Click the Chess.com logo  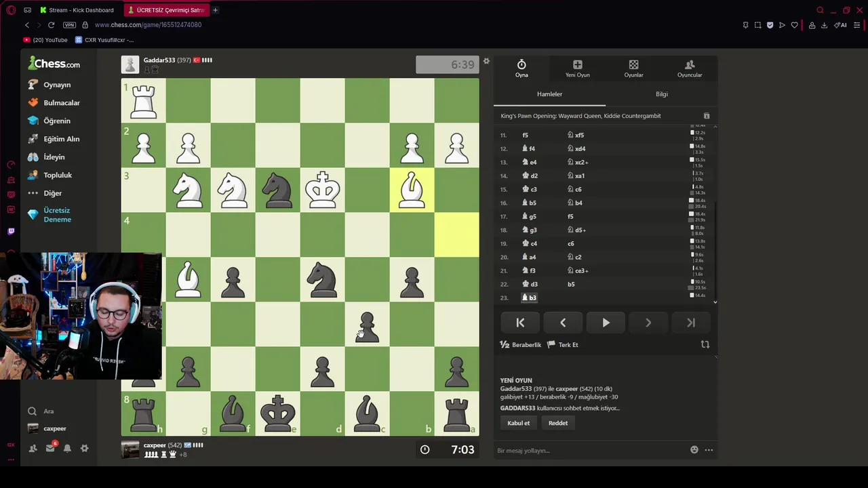coord(54,64)
